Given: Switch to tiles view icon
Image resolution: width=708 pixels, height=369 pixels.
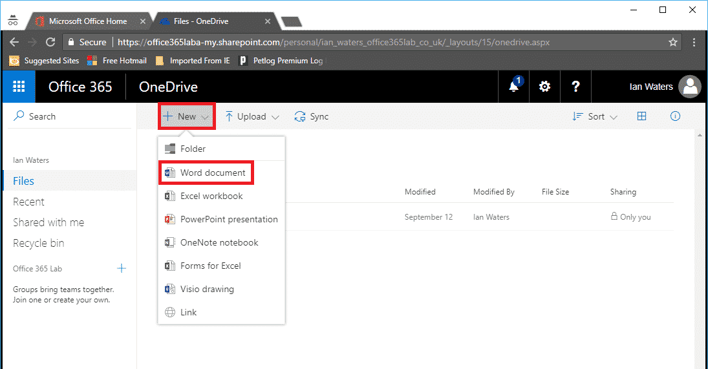Looking at the screenshot, I should [x=642, y=116].
